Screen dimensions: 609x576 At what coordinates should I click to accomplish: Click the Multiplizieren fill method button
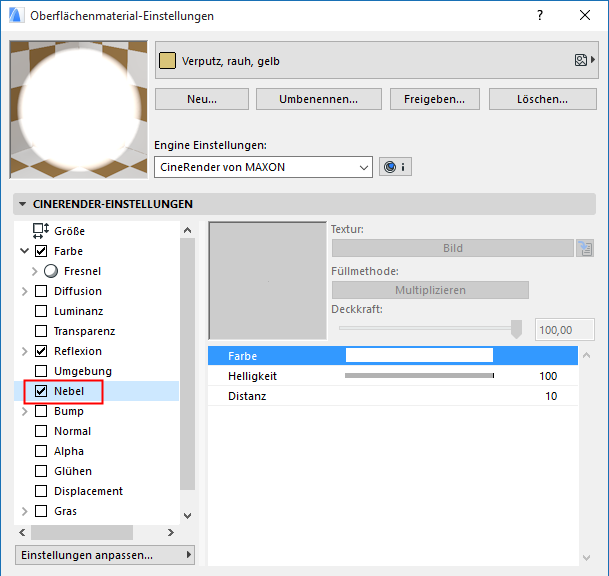pos(430,290)
